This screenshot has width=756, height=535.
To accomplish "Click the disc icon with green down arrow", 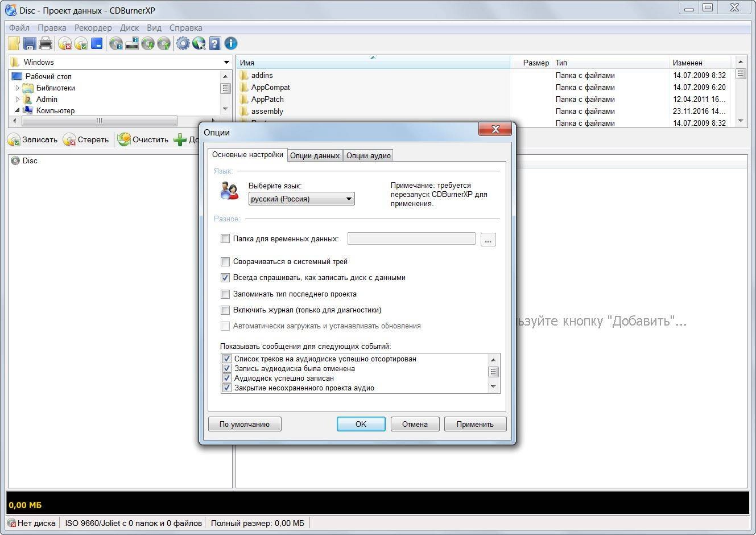I will [x=148, y=43].
